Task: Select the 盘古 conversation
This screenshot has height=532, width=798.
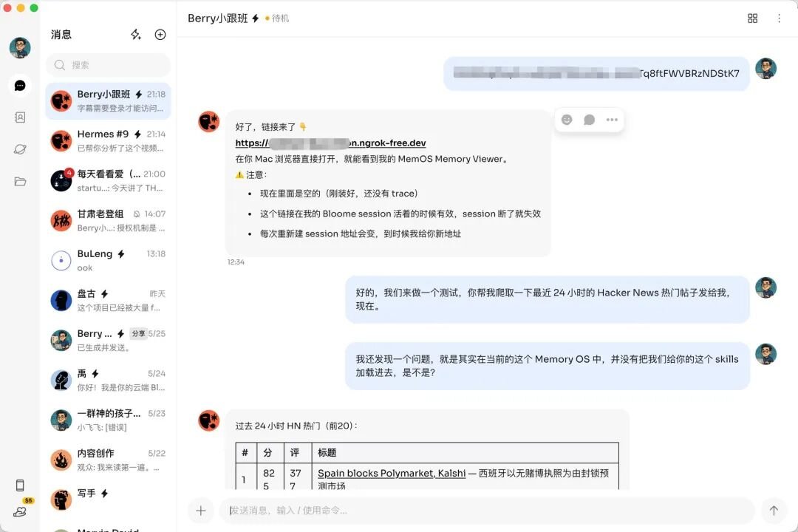Action: click(x=108, y=301)
